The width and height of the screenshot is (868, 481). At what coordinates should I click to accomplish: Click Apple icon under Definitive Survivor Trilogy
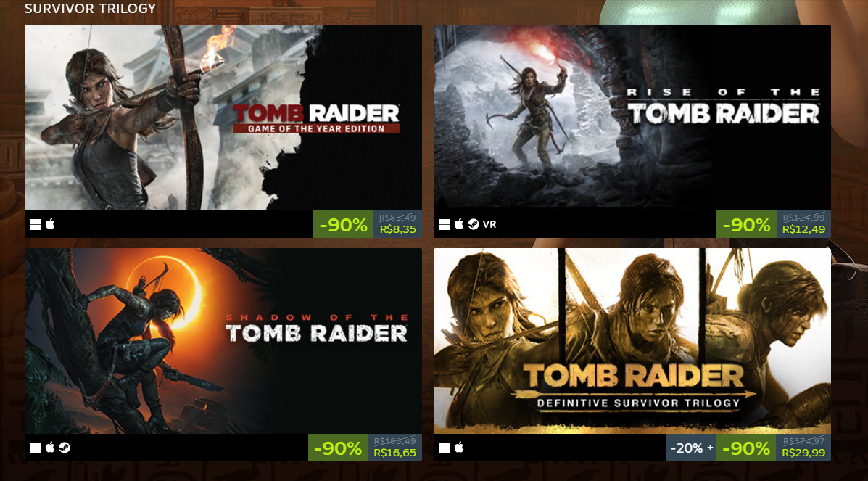pos(459,447)
